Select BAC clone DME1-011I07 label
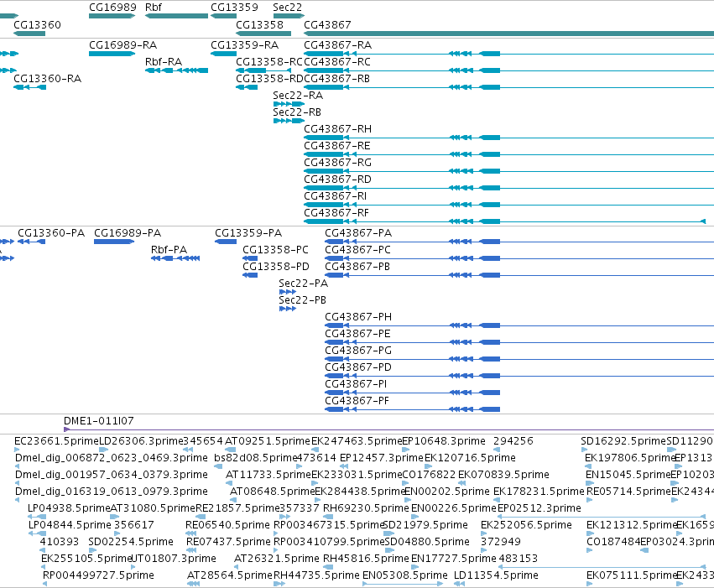Viewport: 714px width, 588px height. (99, 421)
